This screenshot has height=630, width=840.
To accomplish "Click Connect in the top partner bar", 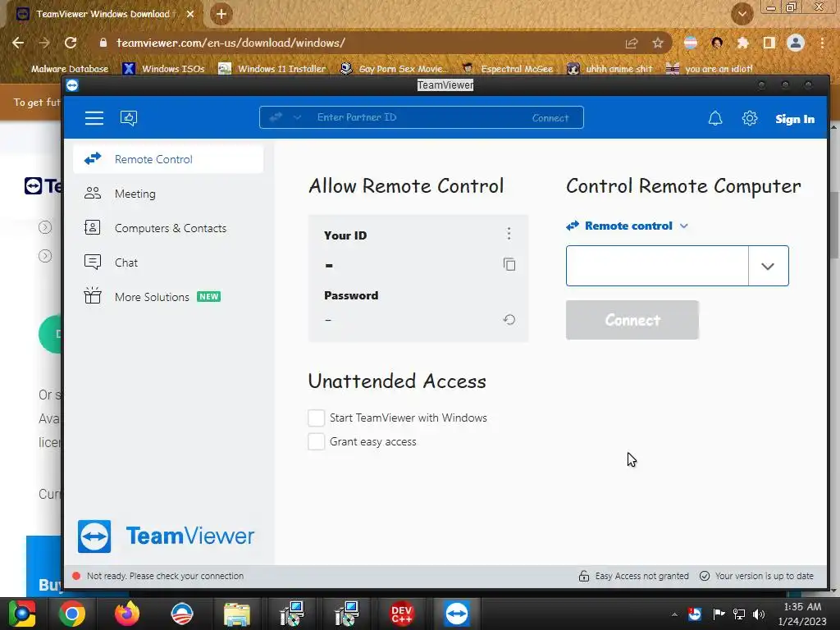I will point(550,118).
